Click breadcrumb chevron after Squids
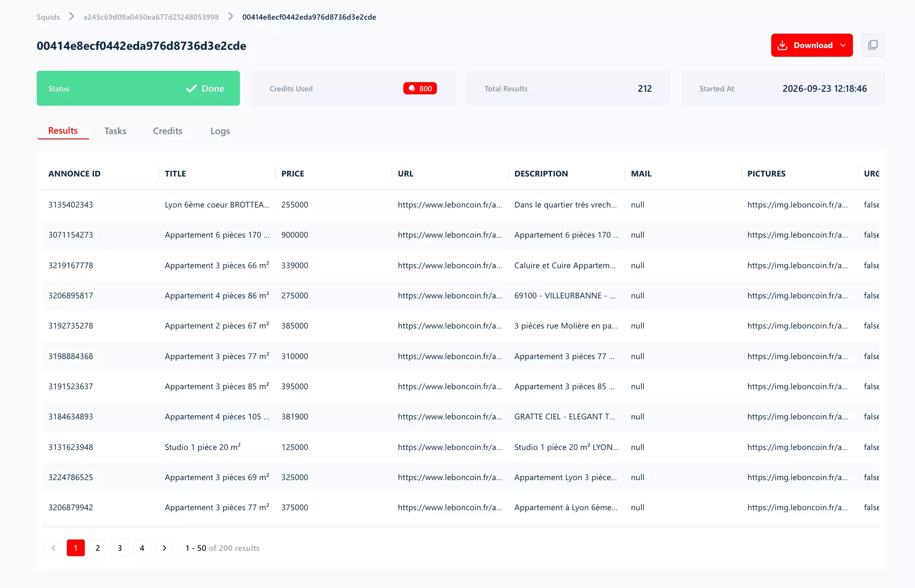Image resolution: width=915 pixels, height=588 pixels. point(72,17)
